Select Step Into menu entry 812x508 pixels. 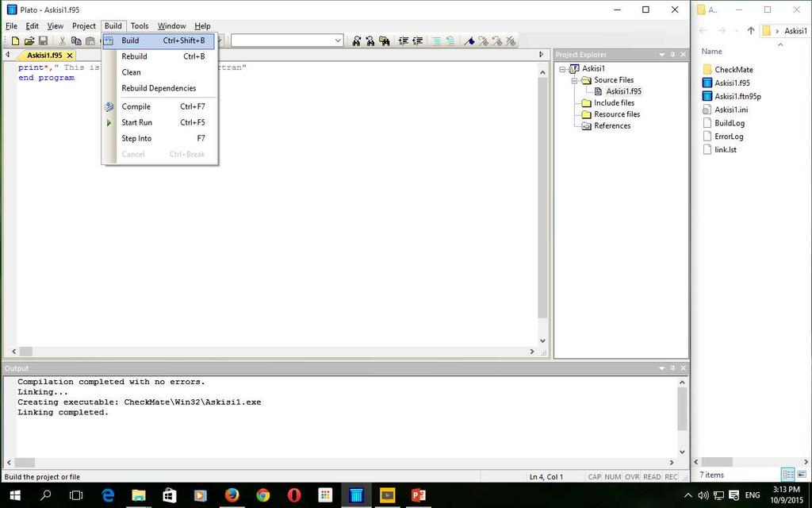pos(159,138)
